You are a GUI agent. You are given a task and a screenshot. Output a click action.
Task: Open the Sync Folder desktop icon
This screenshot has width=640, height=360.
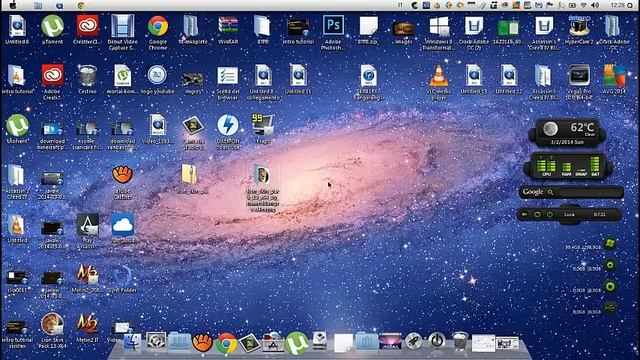pyautogui.click(x=122, y=275)
